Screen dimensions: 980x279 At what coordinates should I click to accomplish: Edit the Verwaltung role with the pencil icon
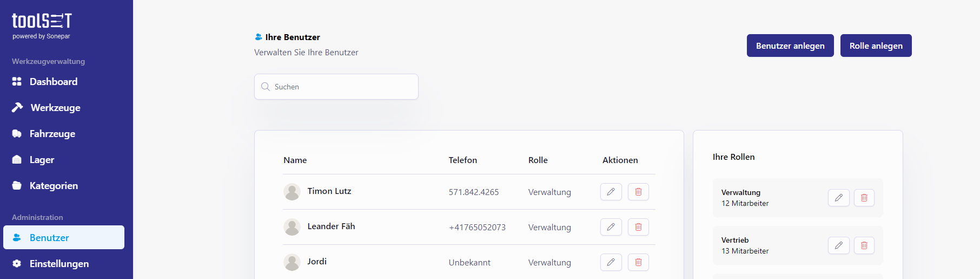[x=838, y=198]
